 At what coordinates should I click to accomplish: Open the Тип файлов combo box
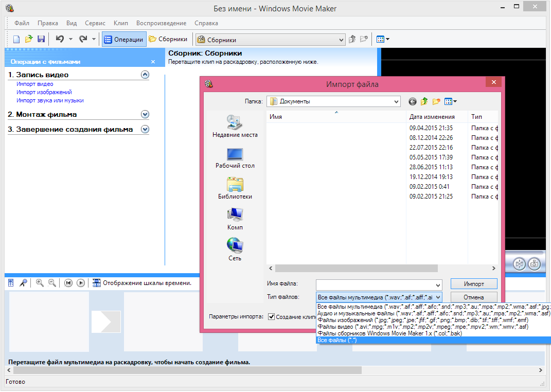[379, 297]
